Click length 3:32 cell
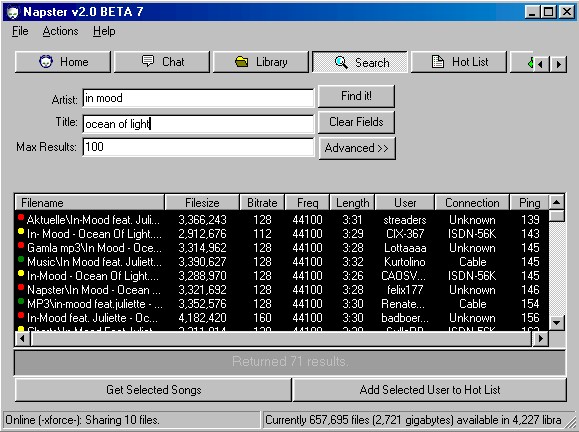Image resolution: width=579 pixels, height=432 pixels. [352, 262]
